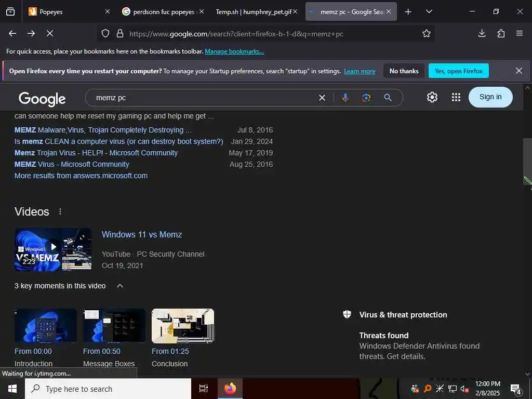Dismiss the Open Firefox startup banner
The width and height of the screenshot is (532, 399).
pos(519,71)
